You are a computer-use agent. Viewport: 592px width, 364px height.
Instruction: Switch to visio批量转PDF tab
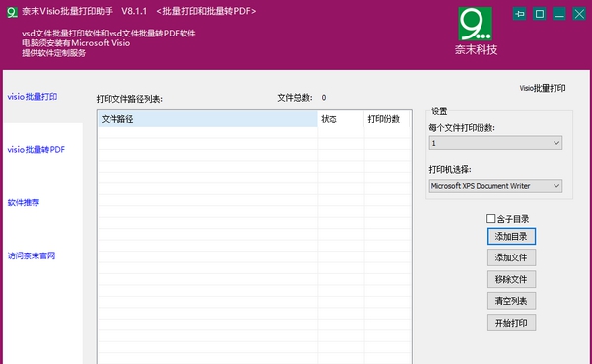(x=37, y=150)
